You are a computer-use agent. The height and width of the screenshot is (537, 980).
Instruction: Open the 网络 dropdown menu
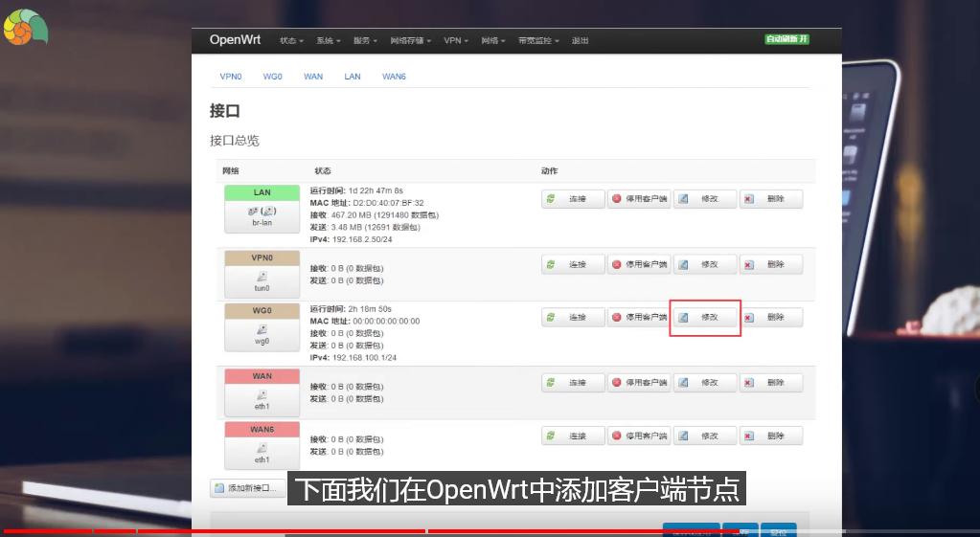(493, 40)
